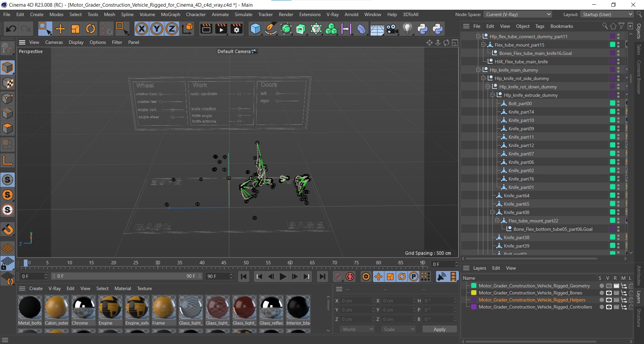Open Scale mode dropdown
Screen dimensions: 644x344
coord(398,329)
